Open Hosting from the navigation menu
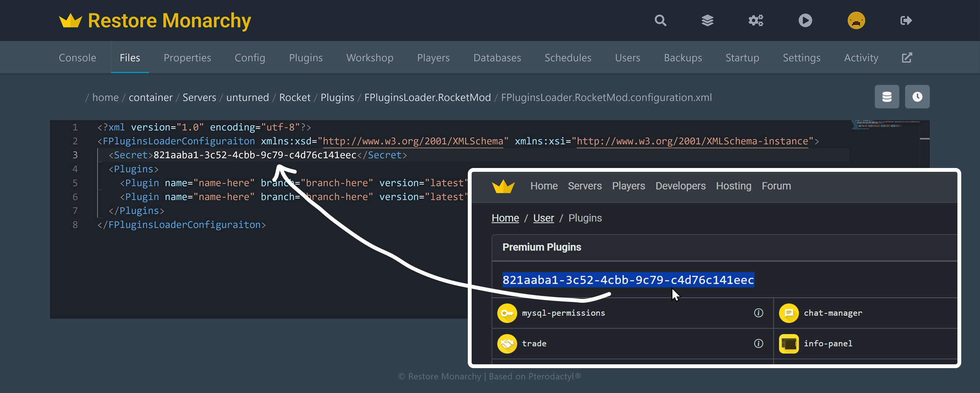980x393 pixels. tap(733, 186)
